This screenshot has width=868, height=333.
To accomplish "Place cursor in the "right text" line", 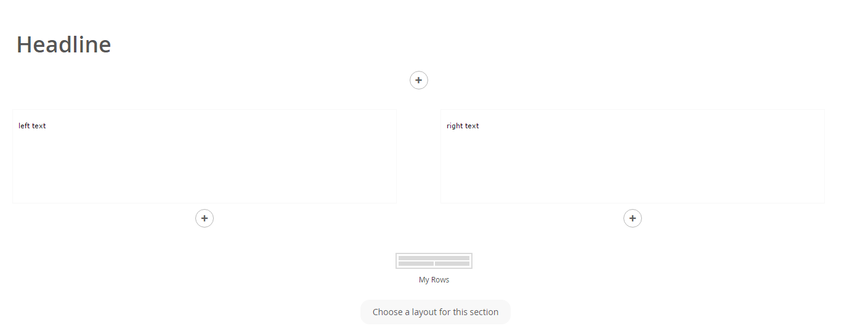I will [x=463, y=126].
